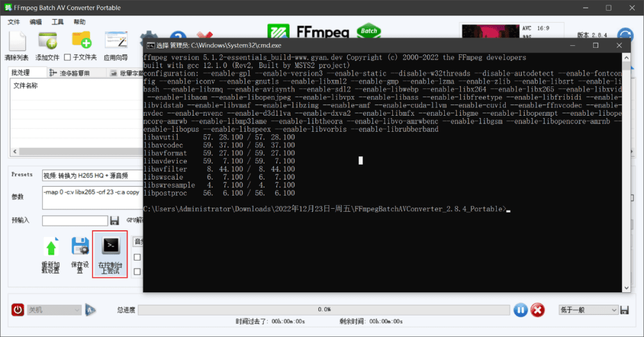Viewport: 644px width, 337px height.
Task: Open the 应用向导 wizard icon
Action: pyautogui.click(x=116, y=42)
